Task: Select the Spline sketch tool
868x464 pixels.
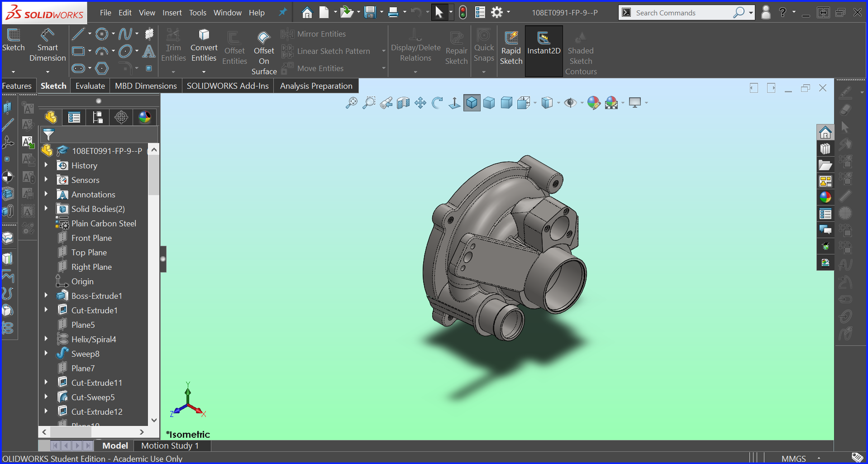Action: click(x=125, y=34)
